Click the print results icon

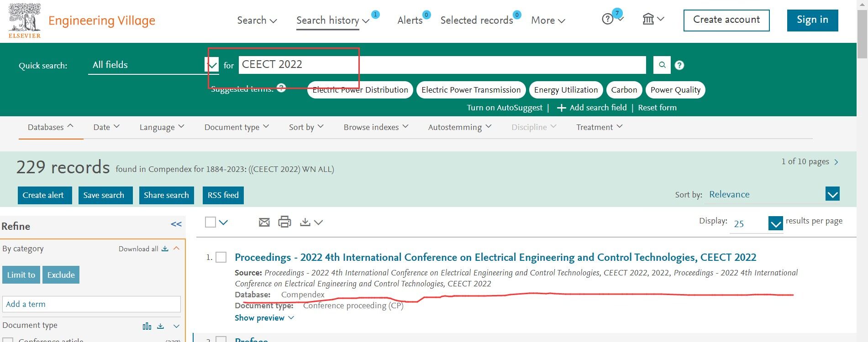[284, 222]
